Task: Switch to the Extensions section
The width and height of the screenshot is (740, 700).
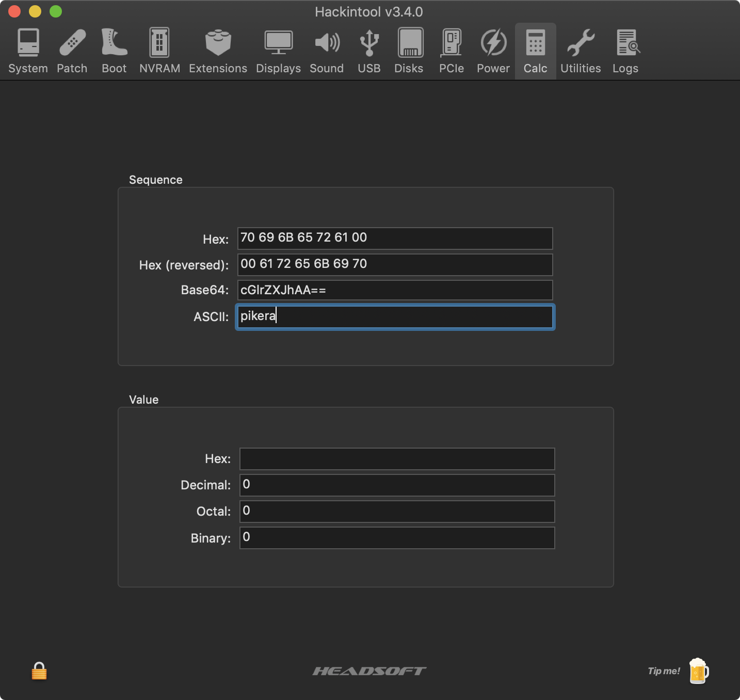Action: pyautogui.click(x=218, y=51)
